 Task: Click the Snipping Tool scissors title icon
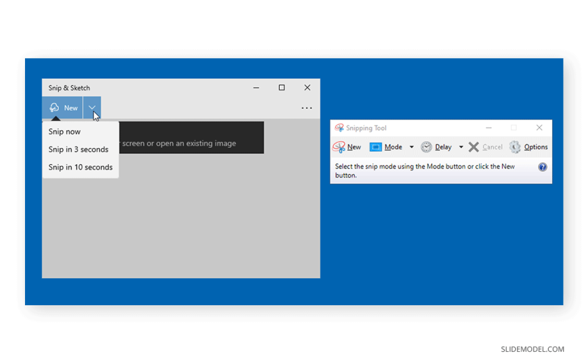(339, 128)
